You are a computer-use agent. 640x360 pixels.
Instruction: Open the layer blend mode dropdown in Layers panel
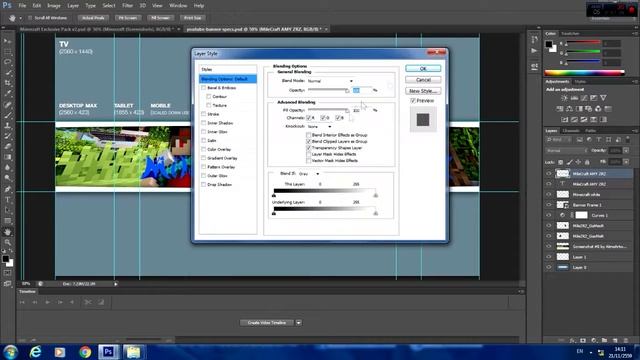point(567,151)
